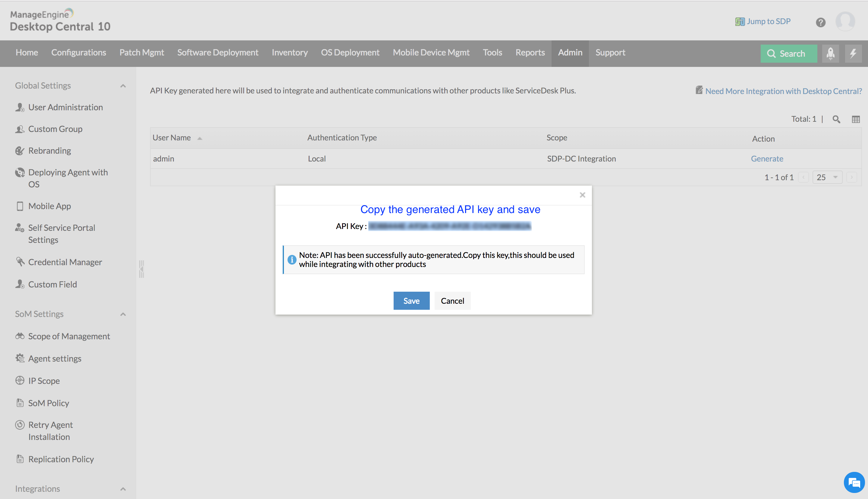Click the table search magnifier icon
The width and height of the screenshot is (868, 499).
point(836,119)
